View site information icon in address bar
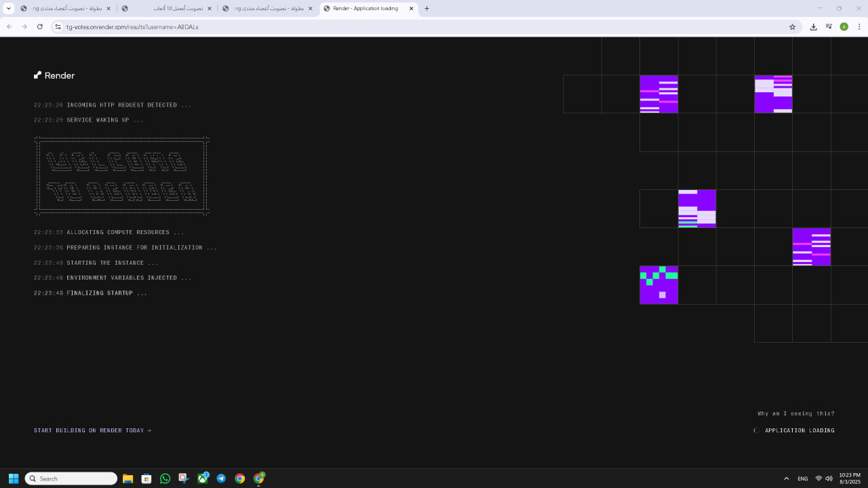 (x=58, y=26)
